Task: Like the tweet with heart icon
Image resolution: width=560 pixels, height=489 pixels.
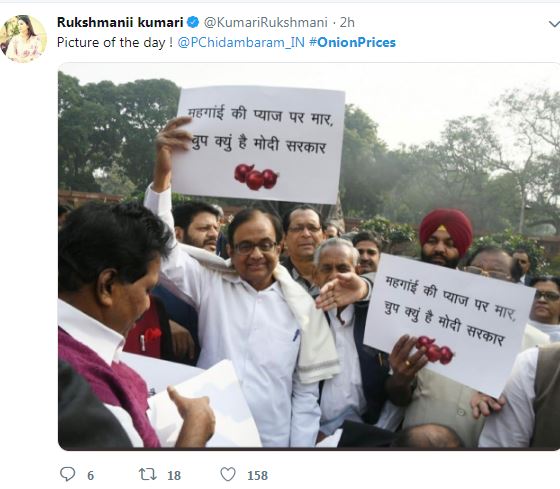Action: pos(228,475)
